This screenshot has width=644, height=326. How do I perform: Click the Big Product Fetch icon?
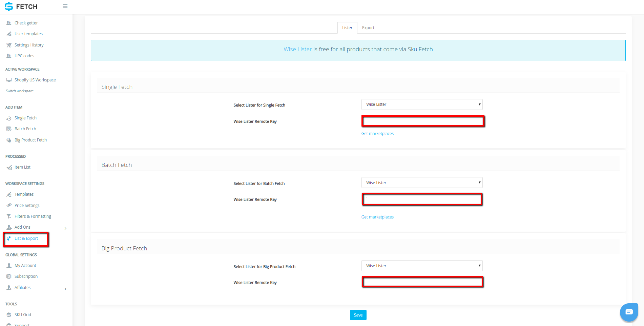point(9,140)
